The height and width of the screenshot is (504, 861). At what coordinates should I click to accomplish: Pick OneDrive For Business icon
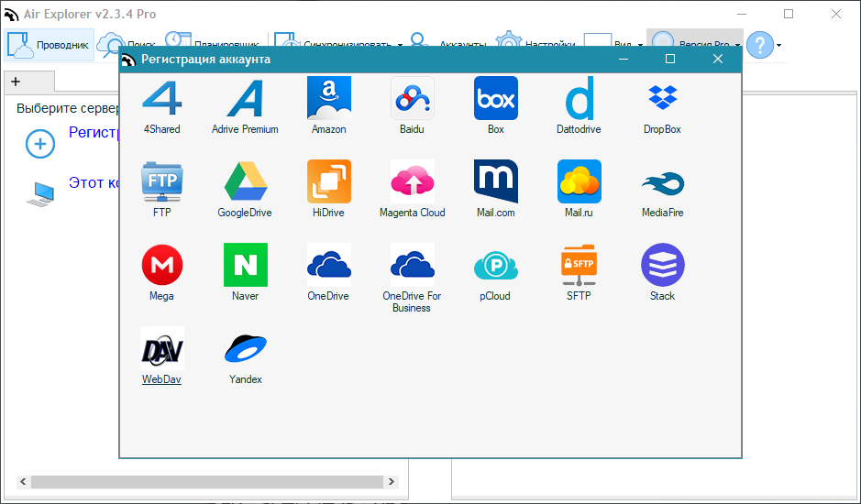[x=413, y=265]
